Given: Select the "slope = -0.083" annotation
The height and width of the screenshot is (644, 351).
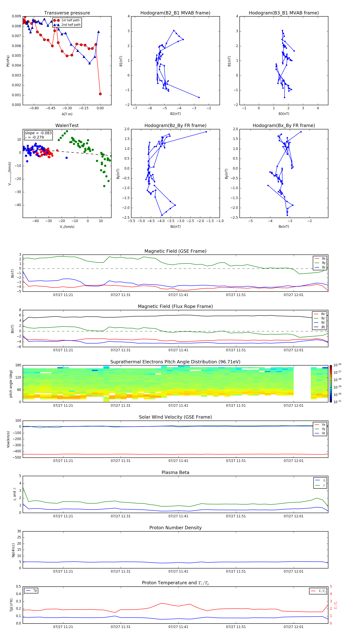Looking at the screenshot, I should tap(38, 133).
